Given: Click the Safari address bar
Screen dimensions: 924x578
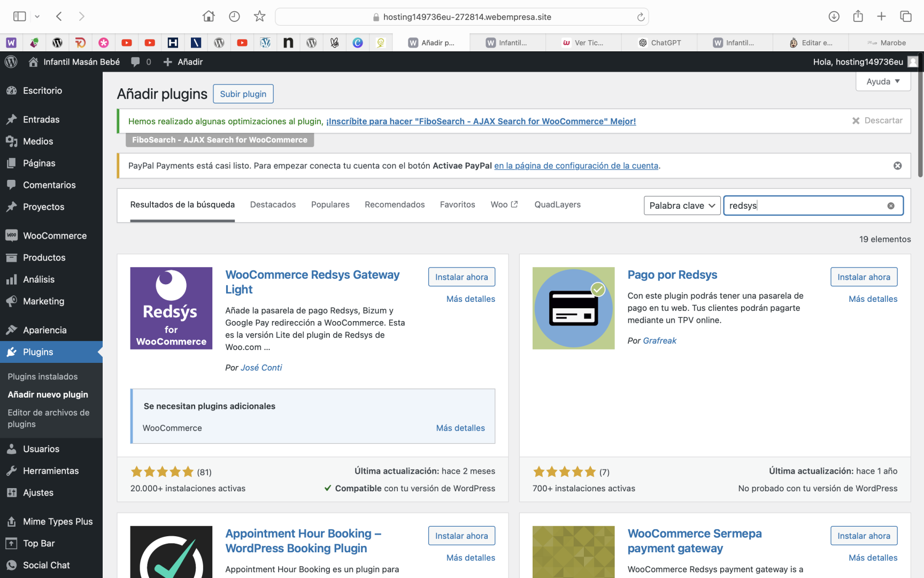Looking at the screenshot, I should tap(461, 17).
